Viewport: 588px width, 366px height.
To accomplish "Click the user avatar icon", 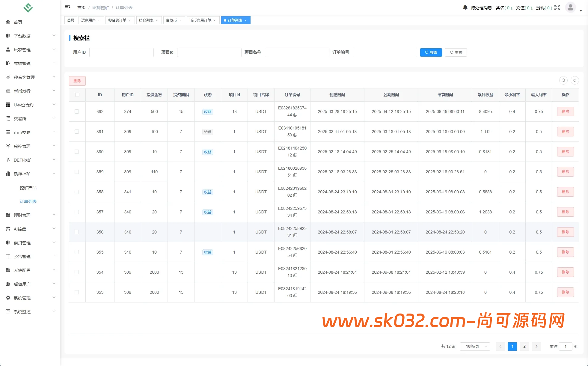I will click(x=570, y=7).
